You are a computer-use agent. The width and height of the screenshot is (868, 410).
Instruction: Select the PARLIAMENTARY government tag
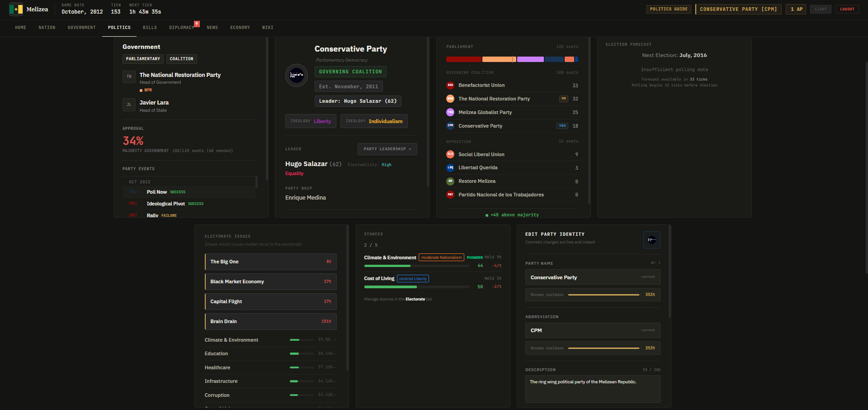tap(143, 59)
